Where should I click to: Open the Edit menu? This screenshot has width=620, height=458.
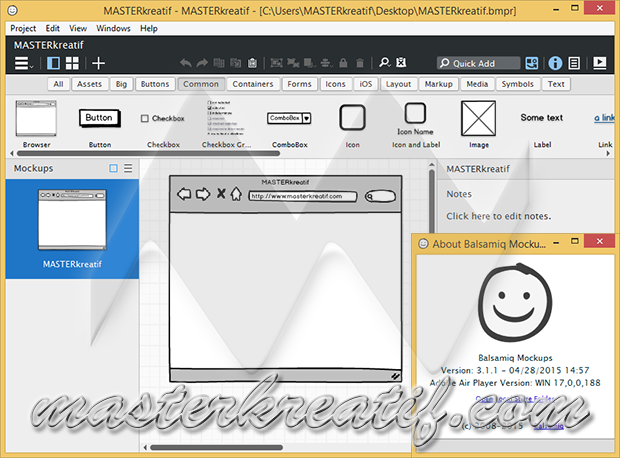point(53,28)
